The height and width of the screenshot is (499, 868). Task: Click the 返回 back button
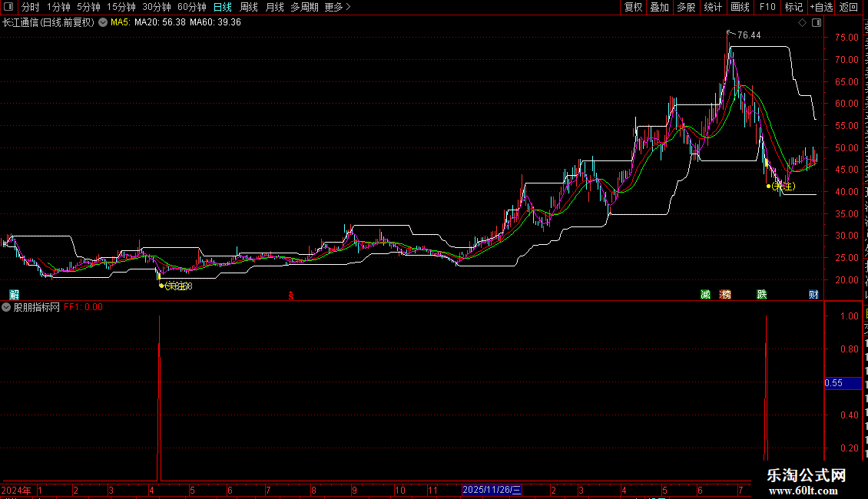[x=849, y=7]
